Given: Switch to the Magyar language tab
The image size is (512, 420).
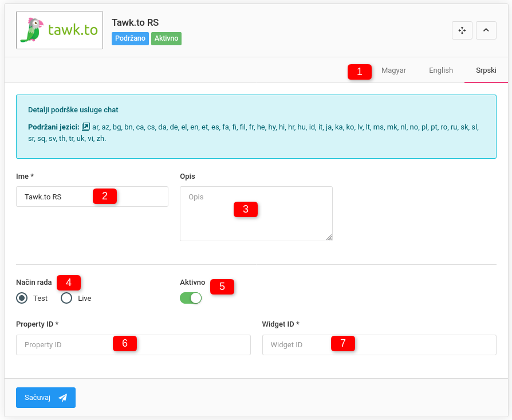Looking at the screenshot, I should (393, 70).
